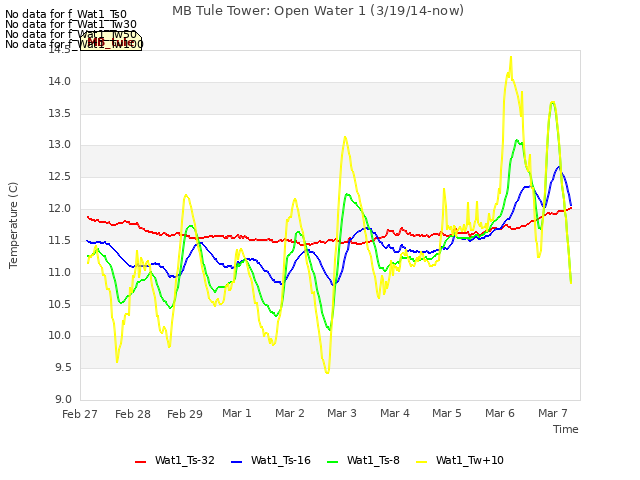Click the yellow trough before Mar 3
The image size is (640, 480).
coord(327,372)
